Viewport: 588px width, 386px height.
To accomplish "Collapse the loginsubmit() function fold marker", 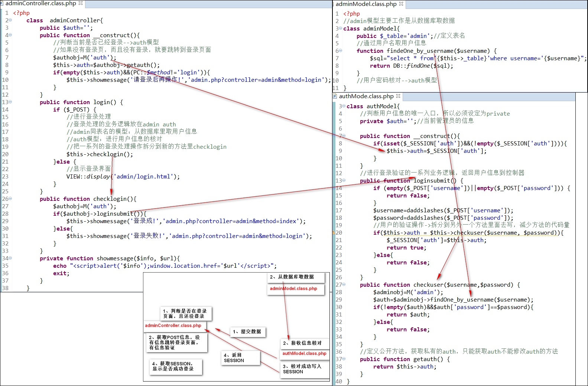I will click(x=344, y=180).
